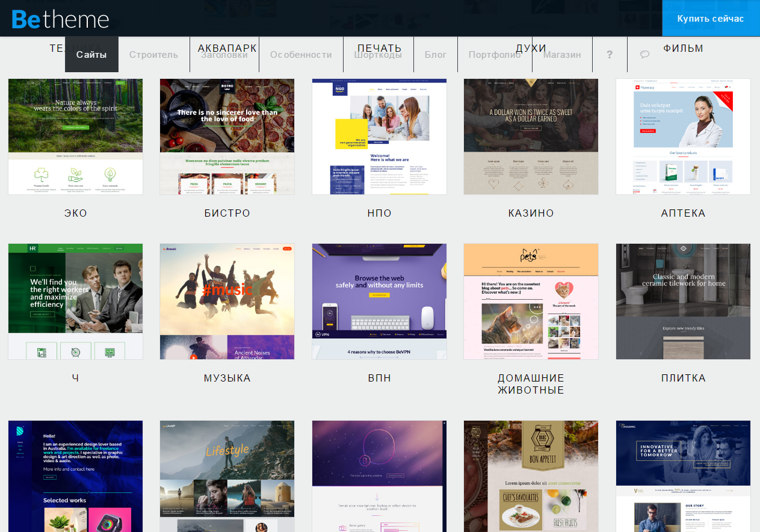Viewport: 760px width, 532px height.
Task: Select the Innovative for a better tomorrow thumbnail
Action: 684,476
